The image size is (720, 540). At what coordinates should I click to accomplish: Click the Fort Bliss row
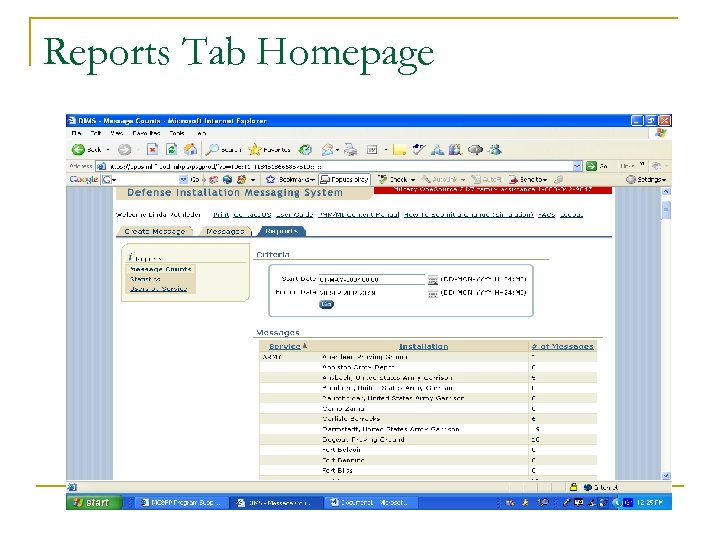428,470
